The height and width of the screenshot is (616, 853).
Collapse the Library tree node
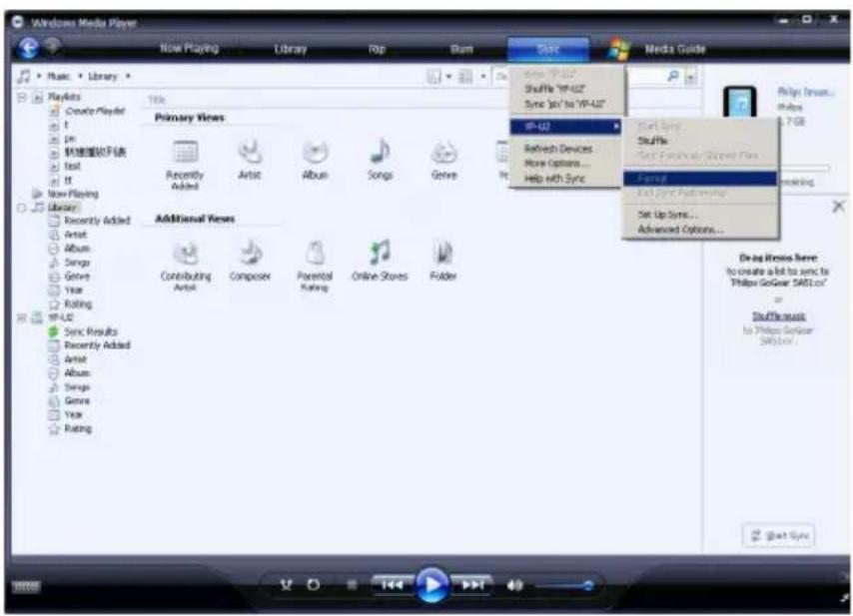[x=21, y=207]
